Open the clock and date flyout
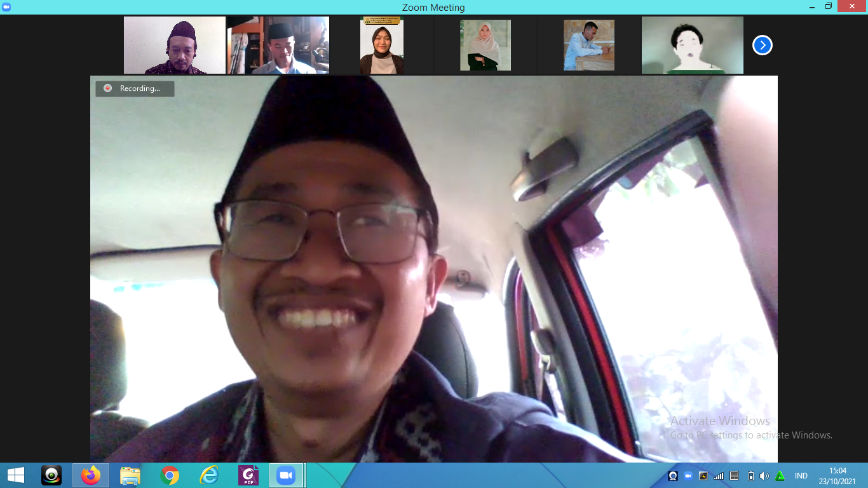This screenshot has width=868, height=488. click(x=837, y=475)
